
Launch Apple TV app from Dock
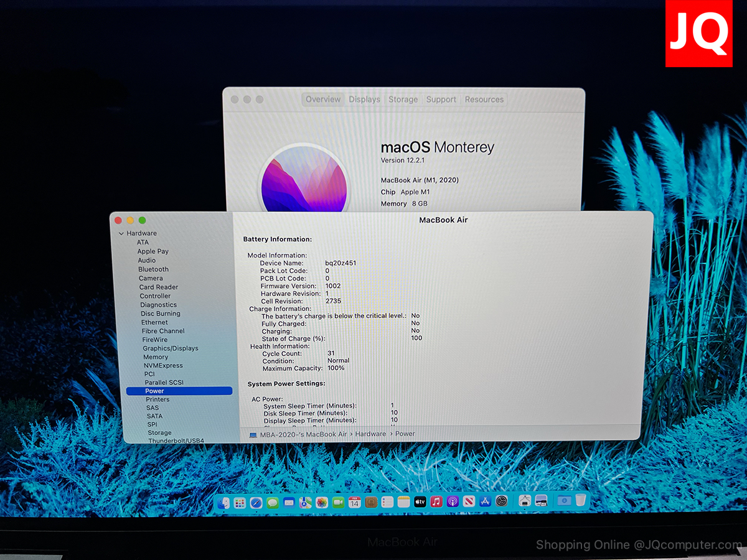click(x=420, y=502)
